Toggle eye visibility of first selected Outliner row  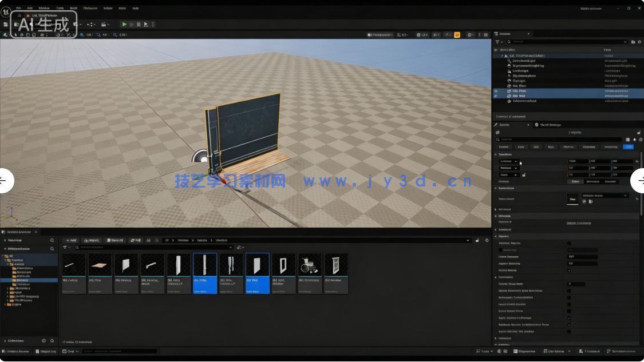click(x=496, y=91)
